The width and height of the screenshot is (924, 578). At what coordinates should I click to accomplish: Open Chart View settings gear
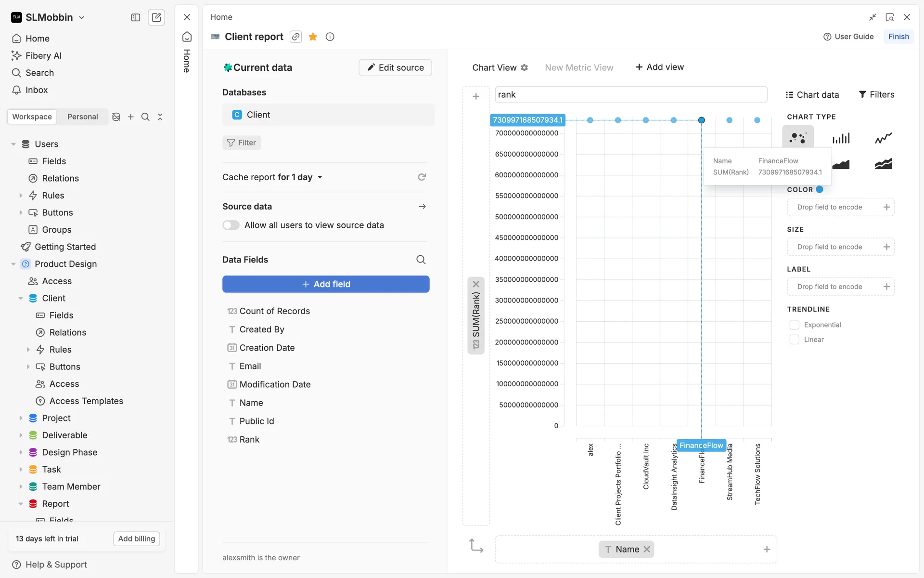525,67
